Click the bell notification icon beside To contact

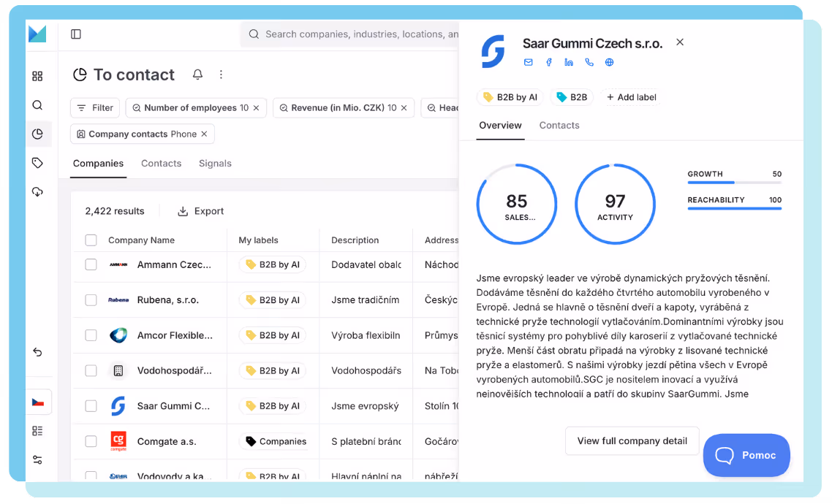pyautogui.click(x=197, y=75)
